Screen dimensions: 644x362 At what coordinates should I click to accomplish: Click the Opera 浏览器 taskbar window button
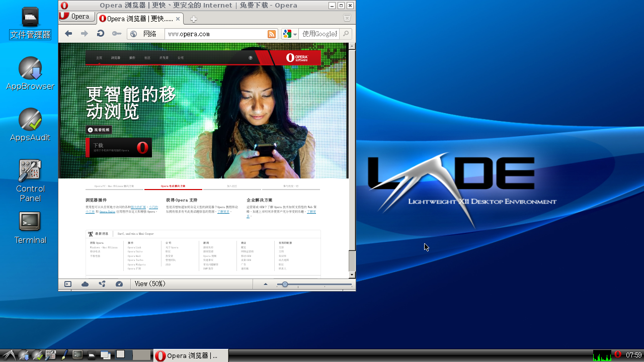pyautogui.click(x=190, y=355)
